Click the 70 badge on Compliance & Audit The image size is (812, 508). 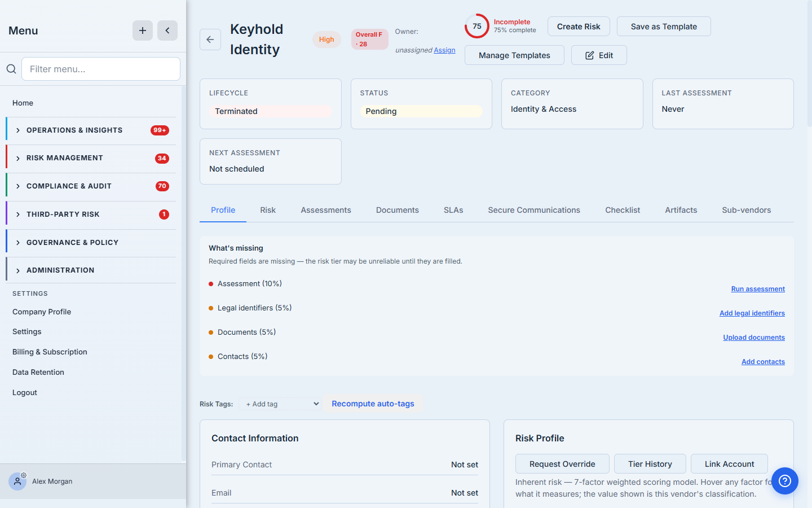click(x=162, y=186)
